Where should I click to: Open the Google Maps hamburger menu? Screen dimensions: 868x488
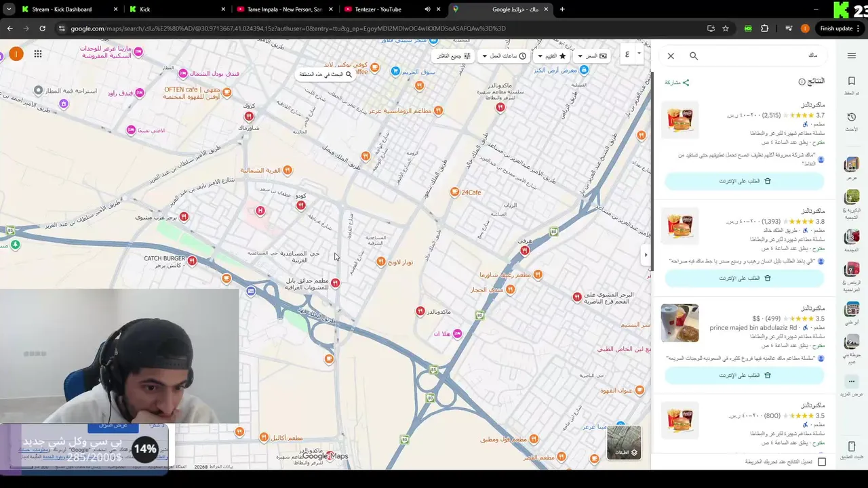coord(852,56)
